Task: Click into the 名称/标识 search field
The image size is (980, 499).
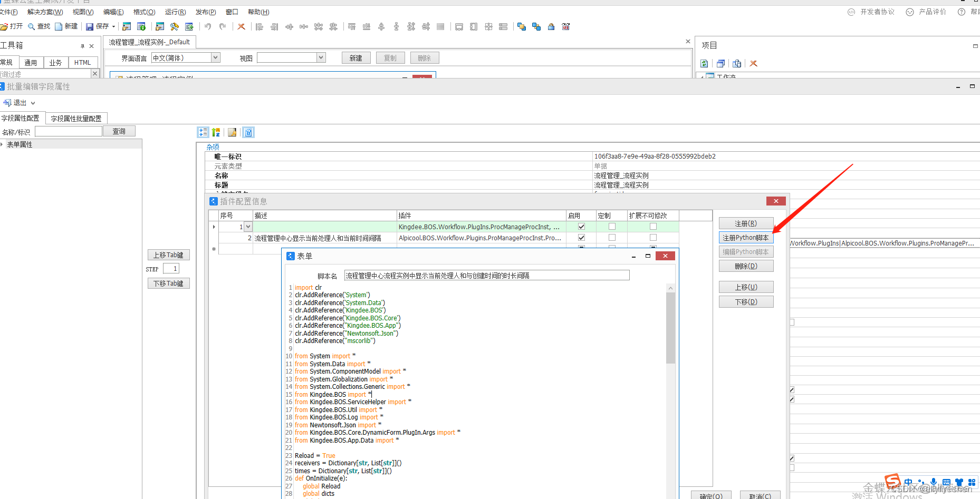Action: coord(69,132)
